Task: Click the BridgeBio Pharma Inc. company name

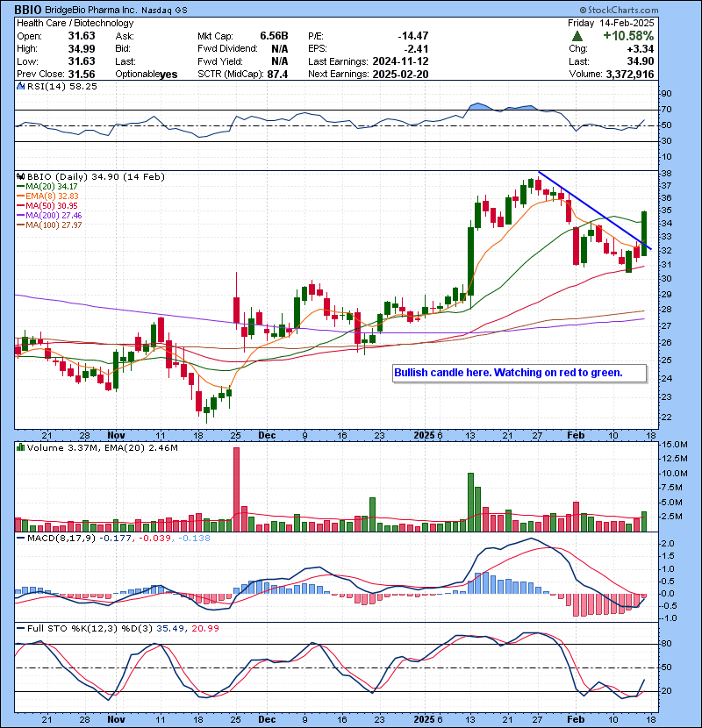Action: (90, 10)
